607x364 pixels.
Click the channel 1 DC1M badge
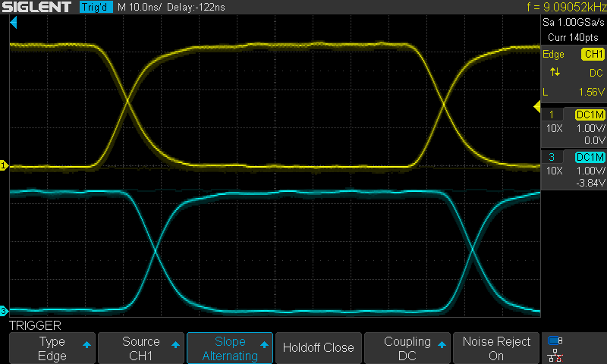pos(590,115)
